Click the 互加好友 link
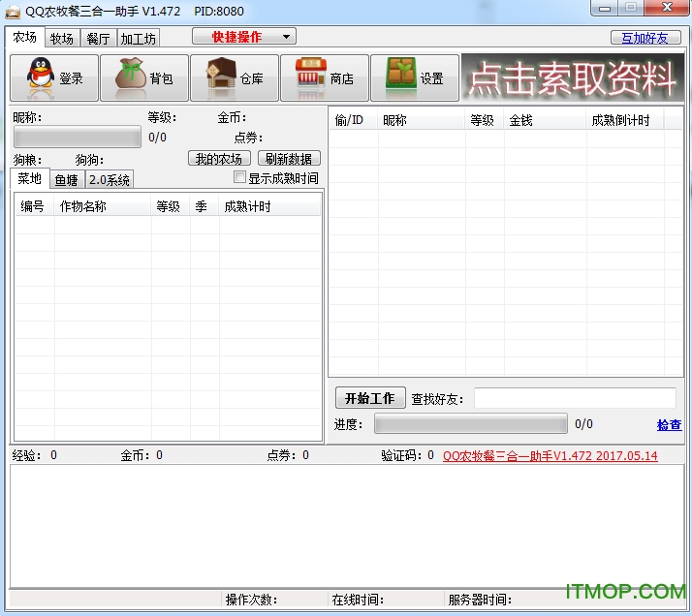Screen dimensions: 692x616 pyautogui.click(x=645, y=38)
